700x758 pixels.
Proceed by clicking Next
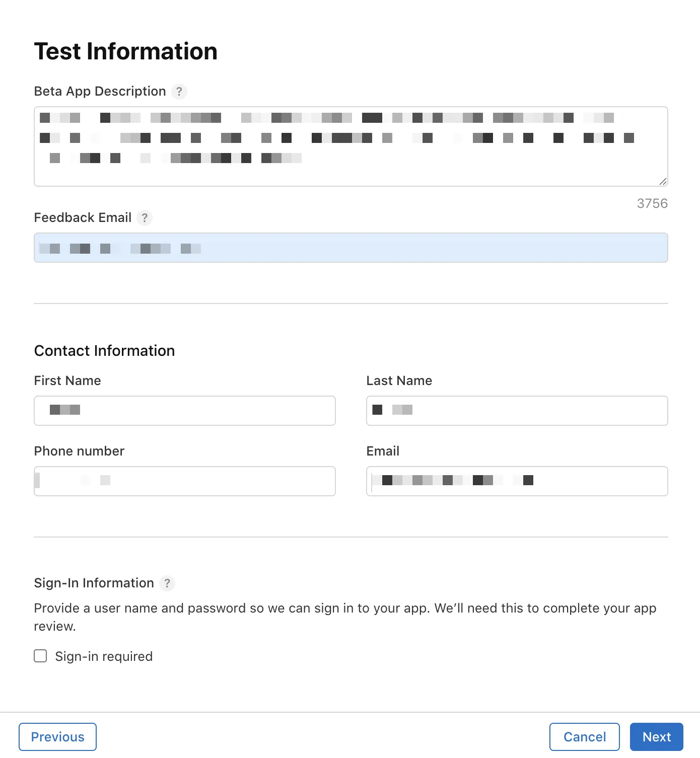click(x=657, y=737)
